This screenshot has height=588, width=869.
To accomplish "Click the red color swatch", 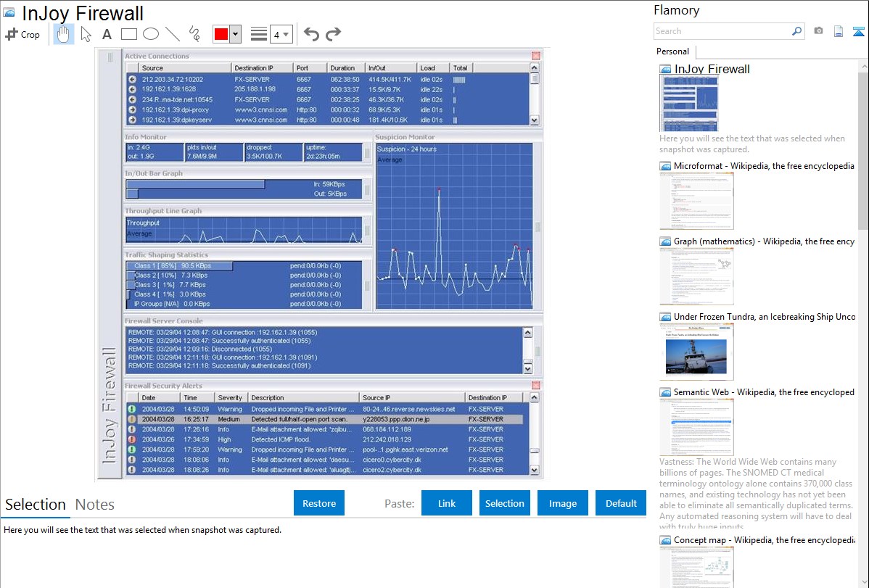I will (x=221, y=34).
